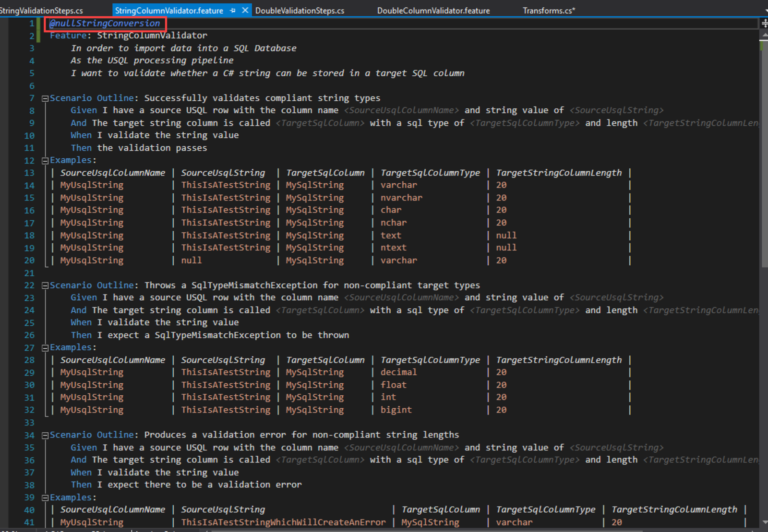Image resolution: width=768 pixels, height=532 pixels.
Task: Collapse the 'Produces a validation error' scenario outline
Action: click(x=45, y=435)
